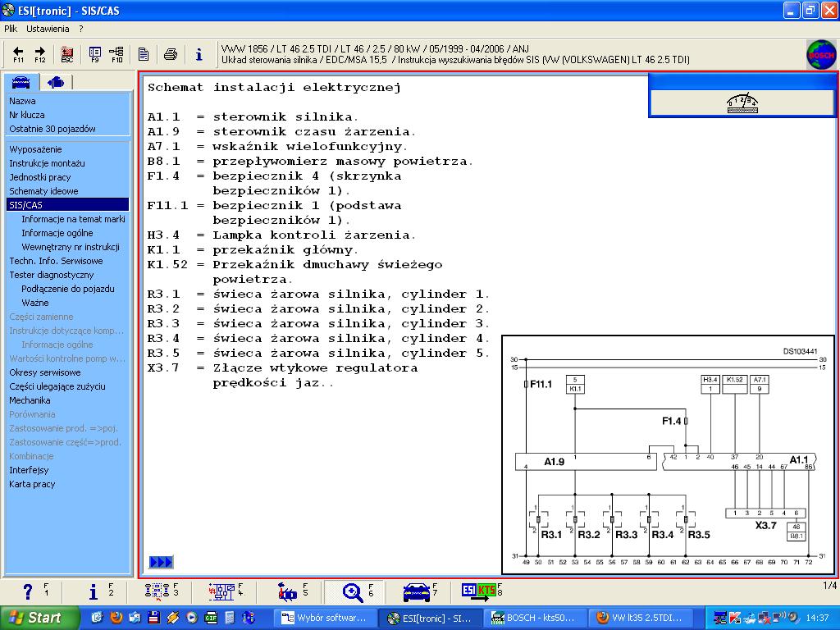Open the F1 help question mark
Image resolution: width=840 pixels, height=630 pixels.
click(28, 591)
